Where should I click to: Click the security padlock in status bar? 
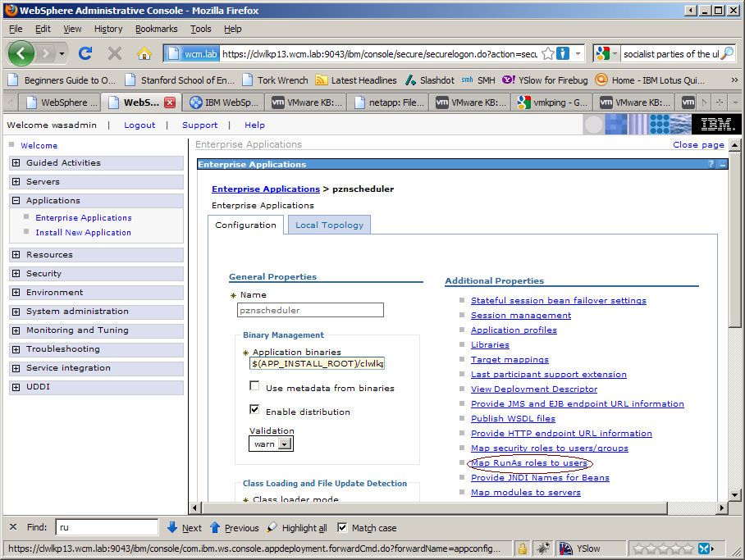tap(522, 549)
